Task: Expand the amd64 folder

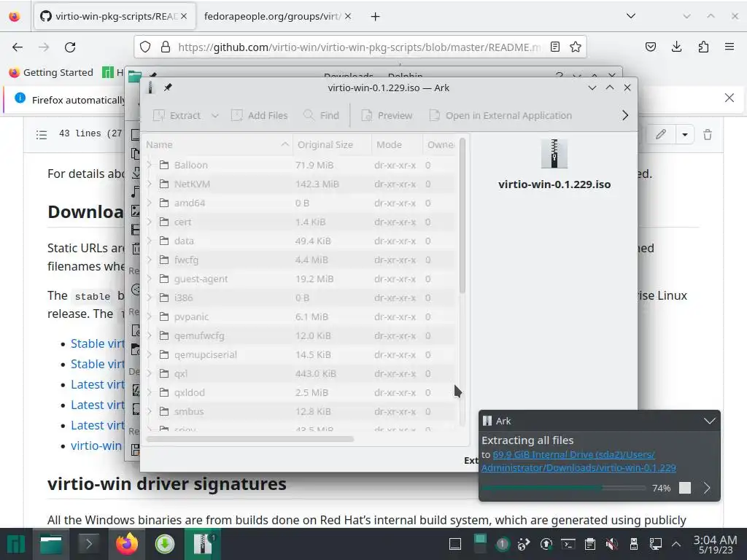Action: (150, 203)
